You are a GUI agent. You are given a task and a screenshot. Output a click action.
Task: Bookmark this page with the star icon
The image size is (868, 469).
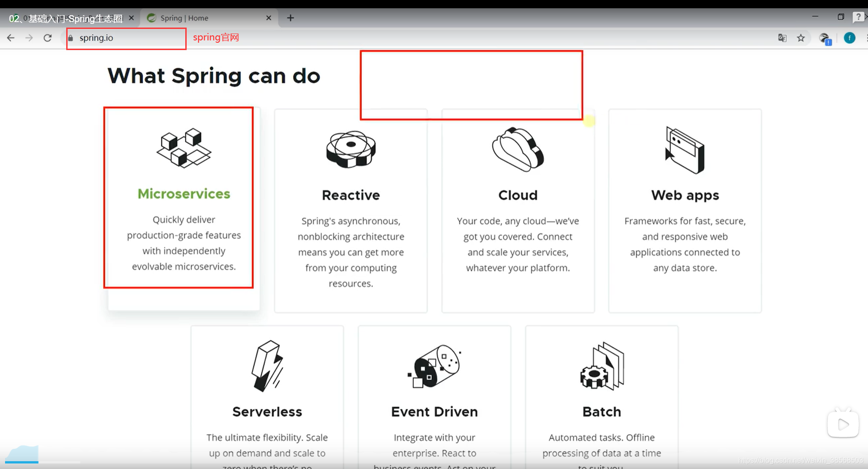click(x=801, y=38)
